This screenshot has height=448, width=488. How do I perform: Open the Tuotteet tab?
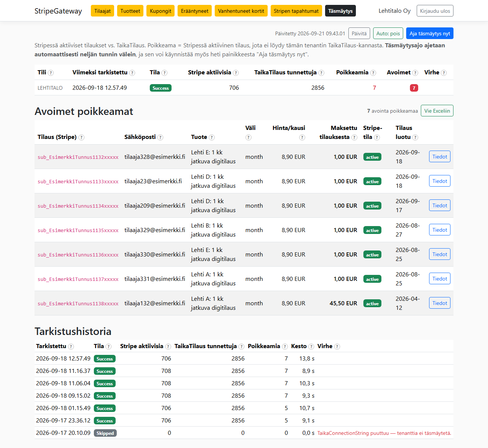(x=130, y=11)
